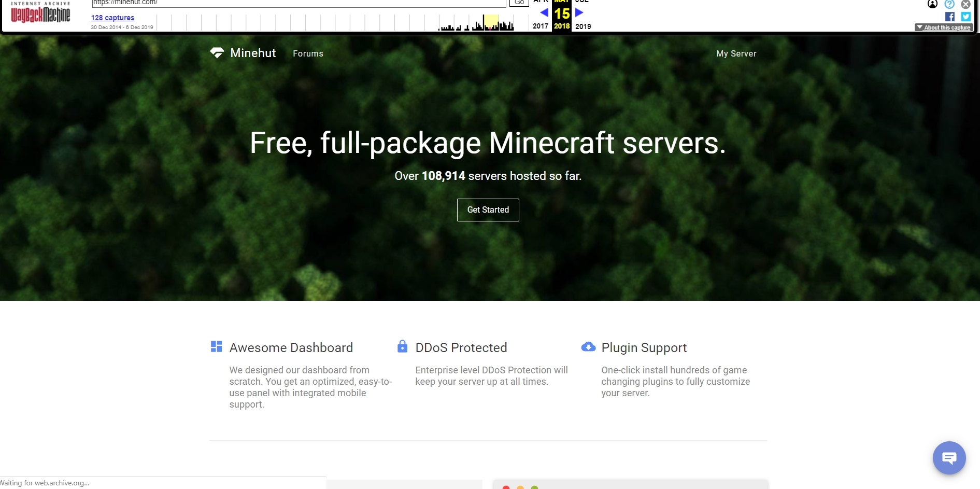Expand About this capture

click(x=944, y=27)
